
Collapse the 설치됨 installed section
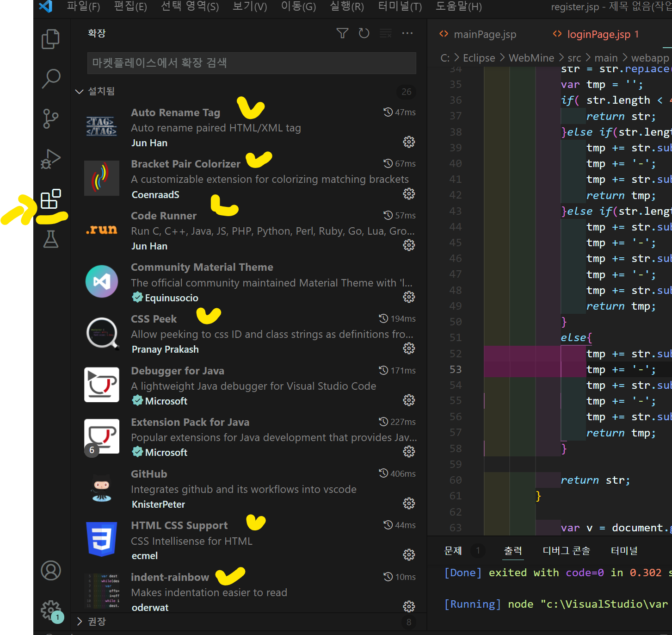click(x=80, y=92)
